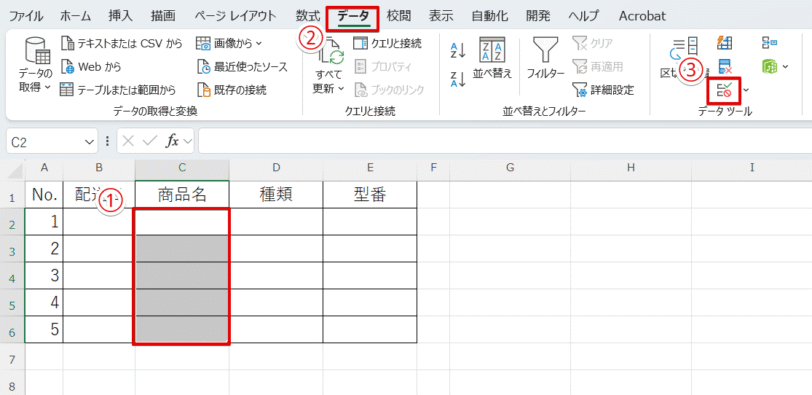Open the すべて更新 dropdown arrow
The height and width of the screenshot is (395, 812).
pyautogui.click(x=341, y=88)
